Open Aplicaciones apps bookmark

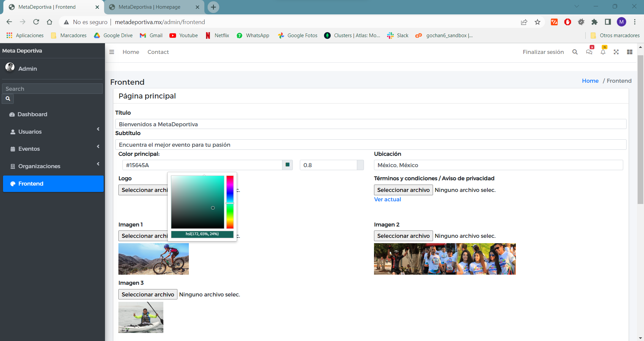25,36
